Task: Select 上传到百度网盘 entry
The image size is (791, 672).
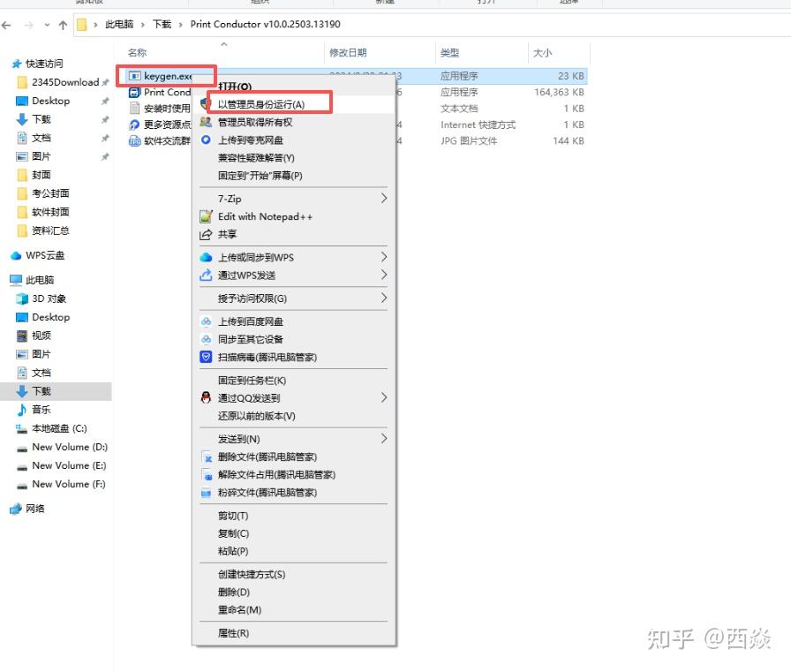Action: tap(251, 321)
